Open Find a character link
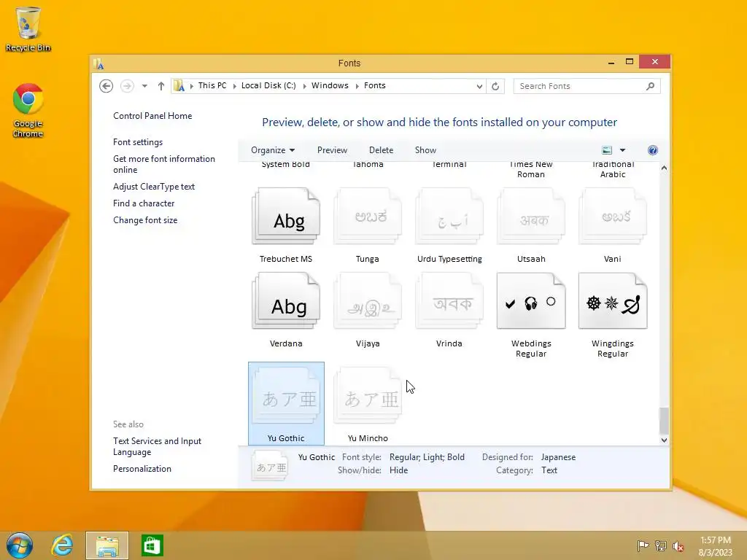This screenshot has width=747, height=560. pos(144,203)
